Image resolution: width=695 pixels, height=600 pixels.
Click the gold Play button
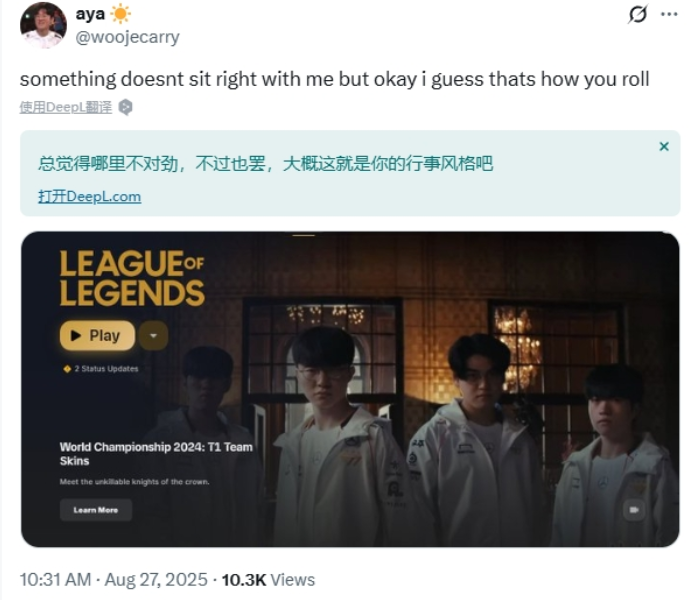tap(98, 335)
